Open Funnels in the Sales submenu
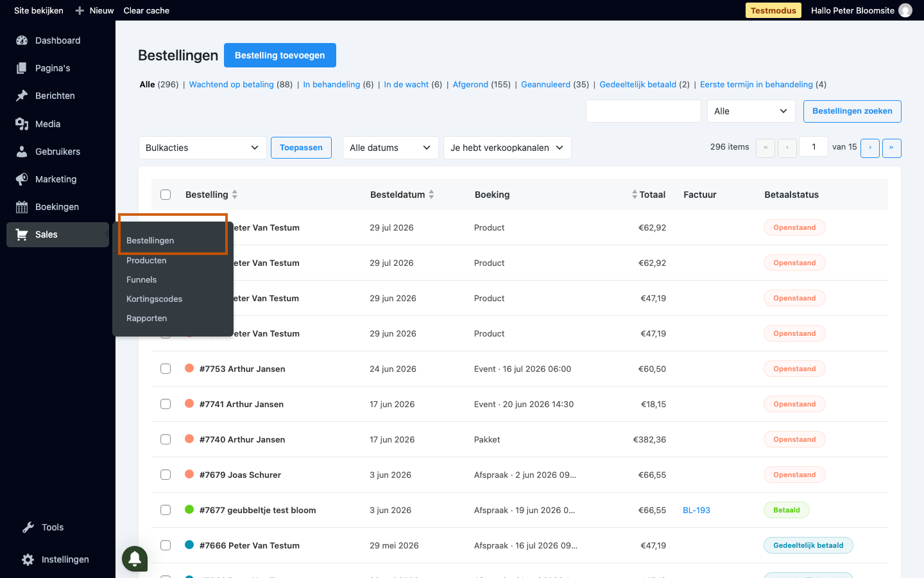Viewport: 924px width, 578px height. point(142,279)
